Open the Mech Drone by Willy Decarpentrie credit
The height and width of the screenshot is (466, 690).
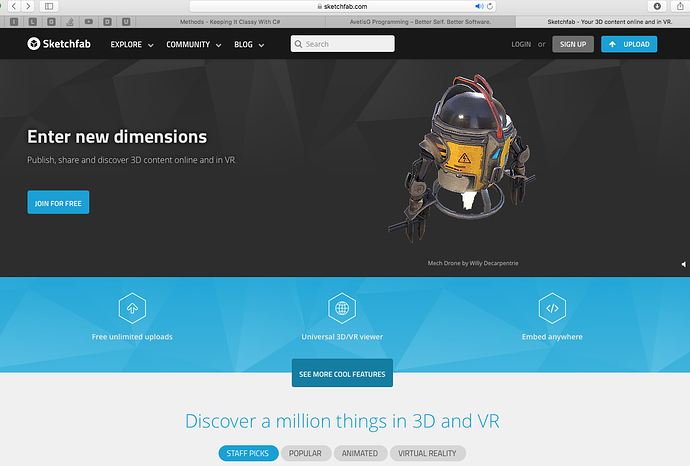(473, 263)
